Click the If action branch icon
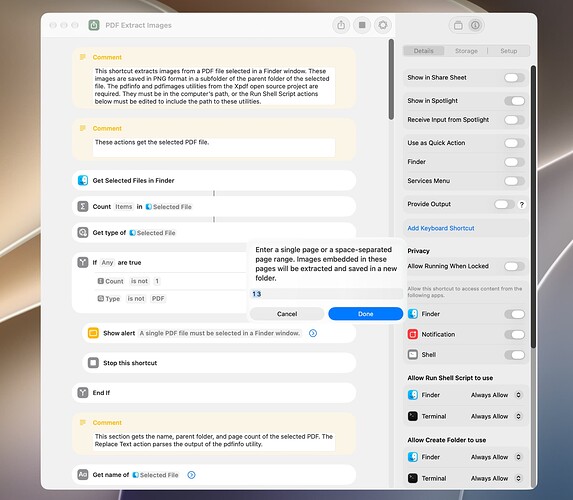The height and width of the screenshot is (500, 573). [83, 262]
